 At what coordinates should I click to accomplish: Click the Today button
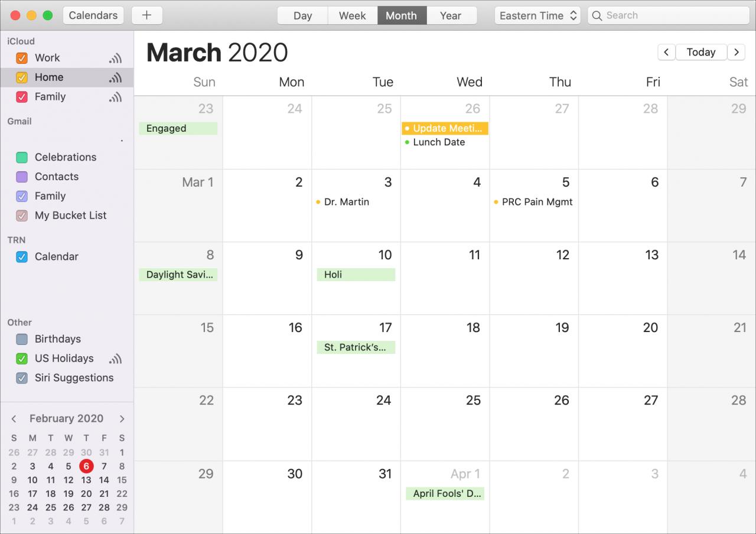pos(701,52)
